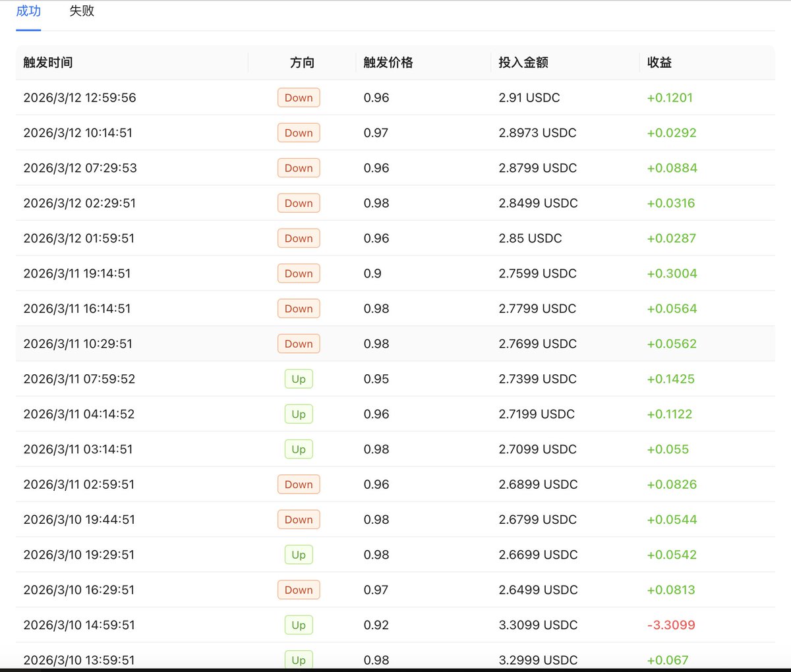Click the 触发价格 column header
Screen dimensions: 791x672
pyautogui.click(x=389, y=63)
